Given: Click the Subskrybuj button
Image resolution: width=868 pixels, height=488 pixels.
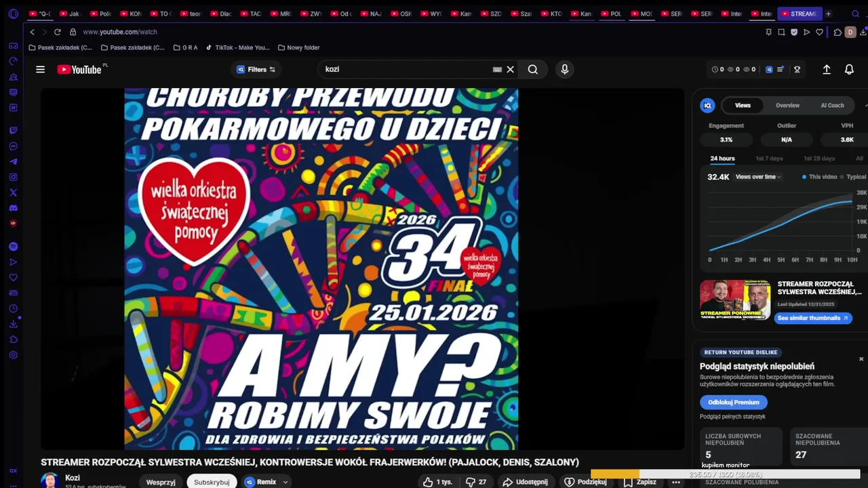Looking at the screenshot, I should (212, 482).
